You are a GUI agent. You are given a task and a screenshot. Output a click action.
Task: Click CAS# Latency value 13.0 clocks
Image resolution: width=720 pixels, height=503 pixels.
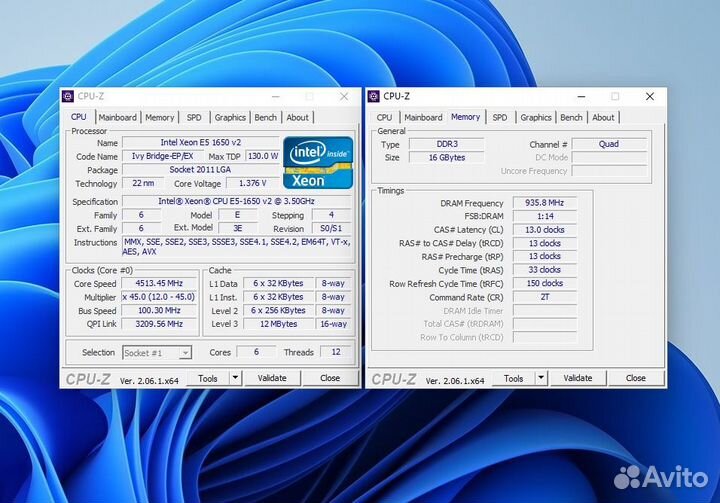click(x=545, y=230)
